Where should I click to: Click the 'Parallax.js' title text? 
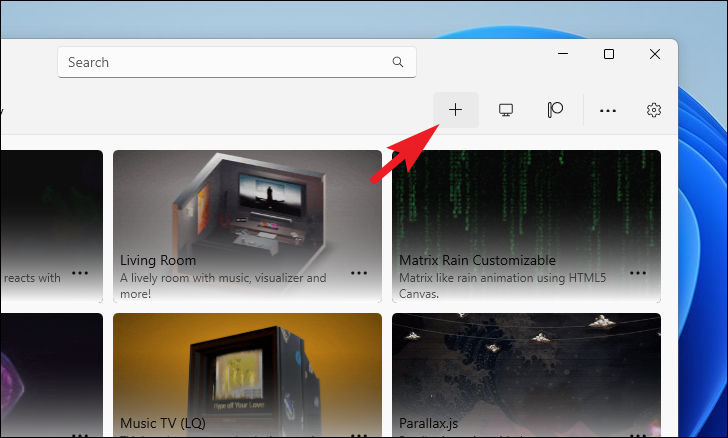(429, 423)
